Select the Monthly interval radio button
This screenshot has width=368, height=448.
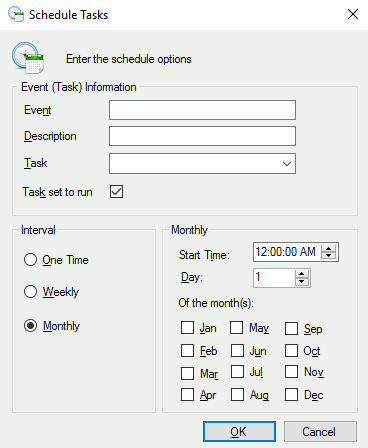(x=30, y=326)
